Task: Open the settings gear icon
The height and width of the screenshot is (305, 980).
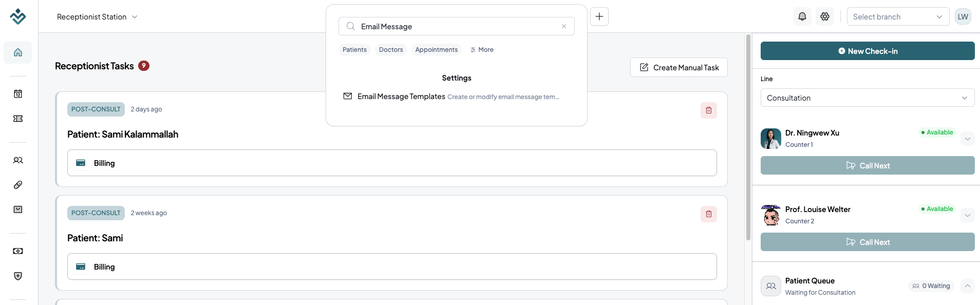Action: [x=825, y=16]
